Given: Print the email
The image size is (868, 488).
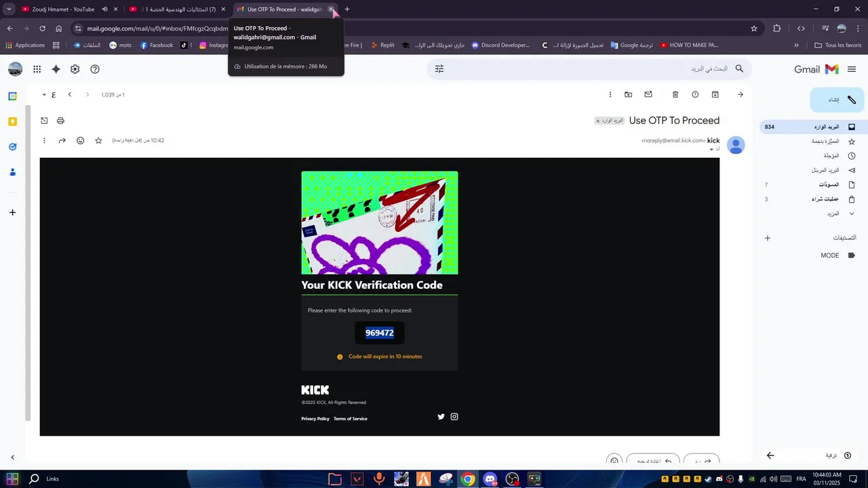Looking at the screenshot, I should 60,121.
